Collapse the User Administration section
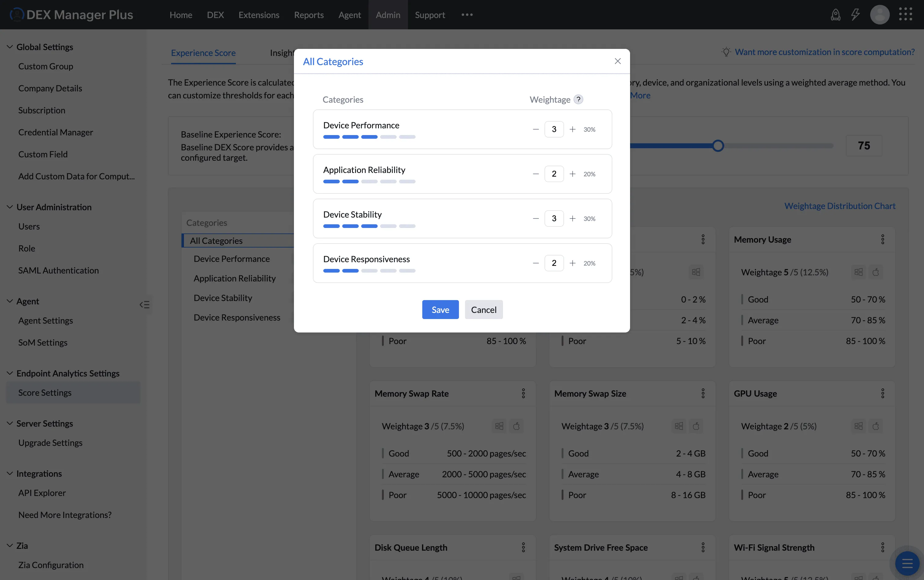924x580 pixels. (10, 207)
